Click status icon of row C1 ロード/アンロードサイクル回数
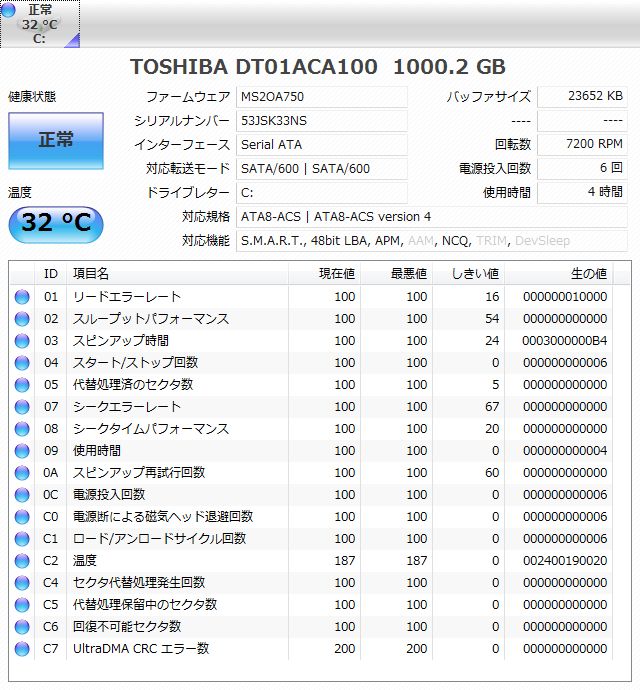Viewport: 640px width, 690px height. click(x=22, y=539)
